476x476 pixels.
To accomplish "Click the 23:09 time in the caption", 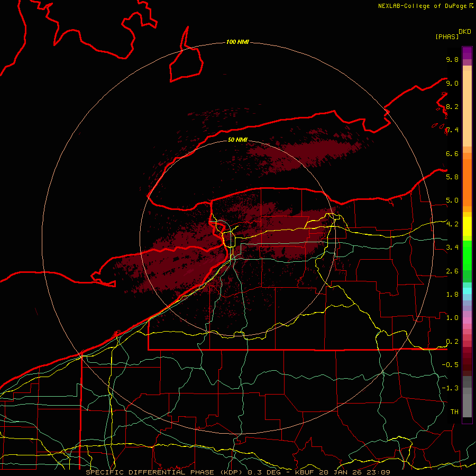I will (378, 472).
